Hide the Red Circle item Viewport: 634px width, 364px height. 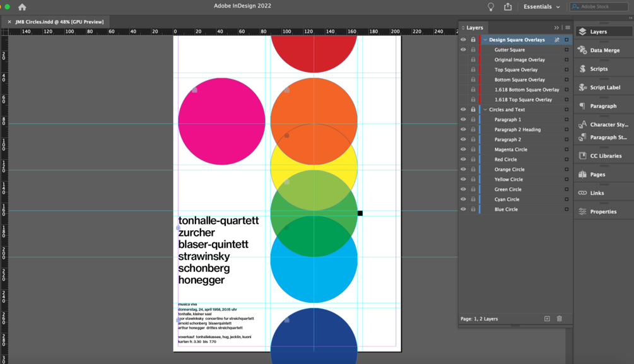pyautogui.click(x=464, y=160)
